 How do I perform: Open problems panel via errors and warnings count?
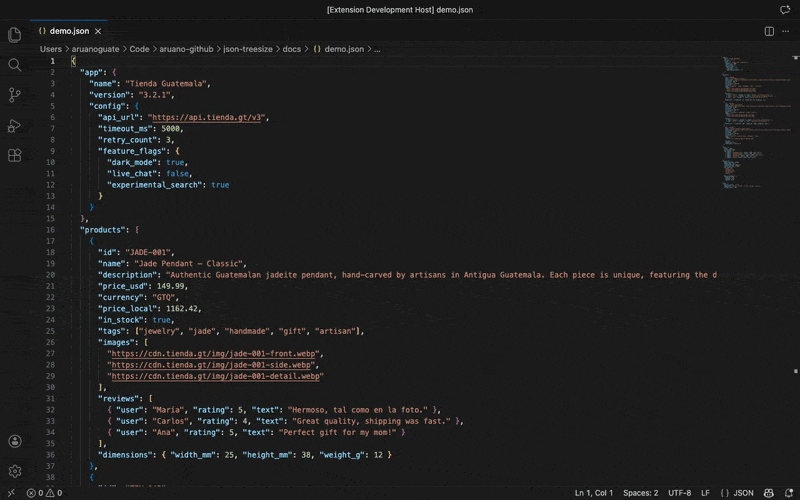pyautogui.click(x=44, y=493)
